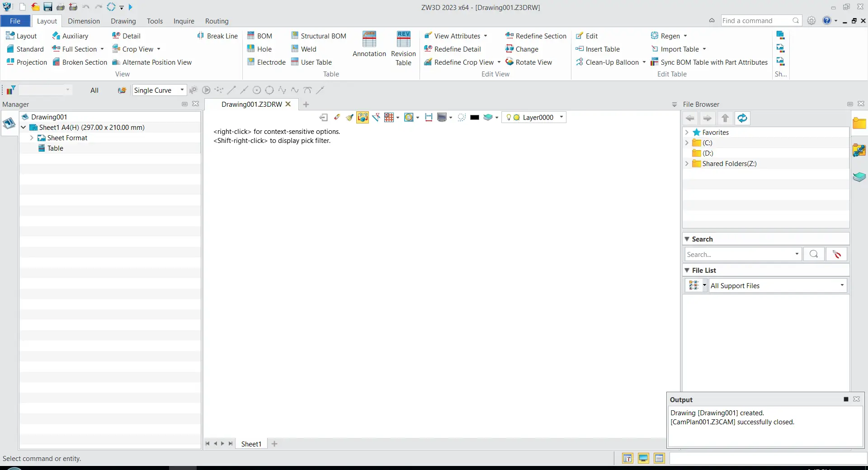Click the Rotate View tool

(x=528, y=62)
